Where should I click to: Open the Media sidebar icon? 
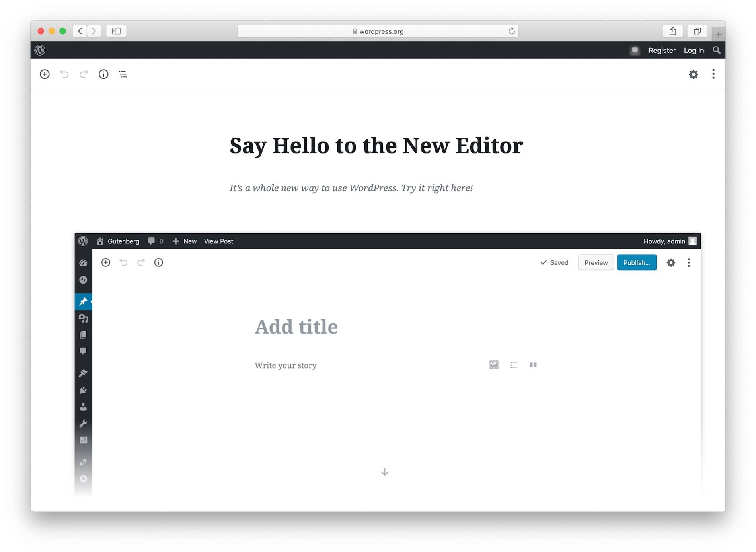pyautogui.click(x=83, y=318)
